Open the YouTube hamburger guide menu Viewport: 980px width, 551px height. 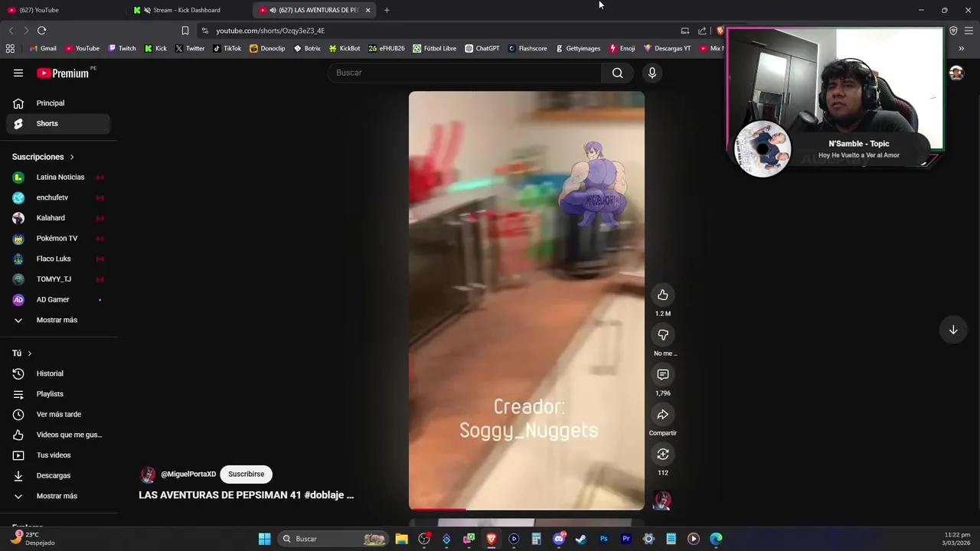point(18,73)
